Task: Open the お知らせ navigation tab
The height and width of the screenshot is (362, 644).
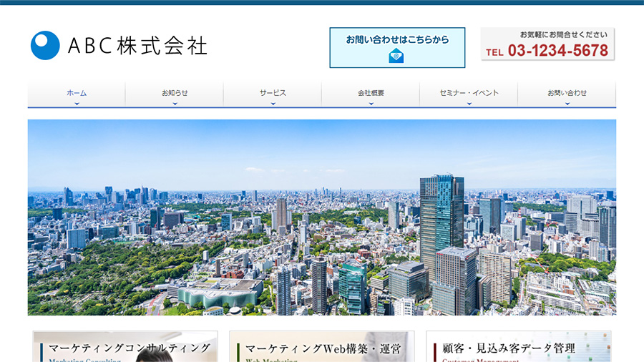Action: point(175,94)
